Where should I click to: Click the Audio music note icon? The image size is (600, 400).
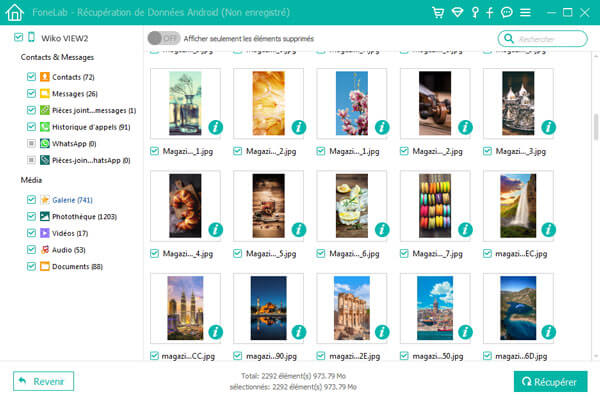[45, 250]
